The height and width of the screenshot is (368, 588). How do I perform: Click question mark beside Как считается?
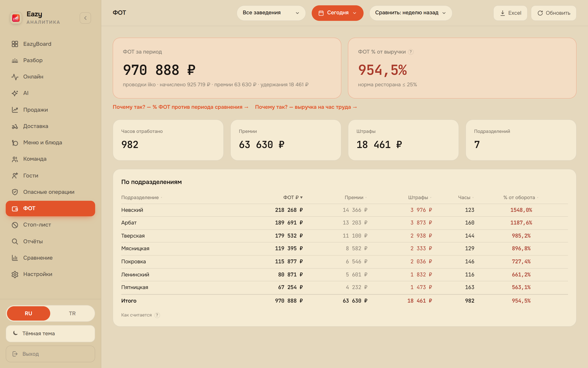coord(157,315)
